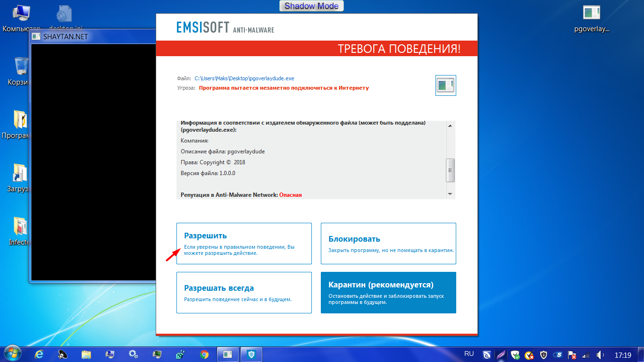Screen dimensions: 644x362
Task: Click the 'Права: Copyright © 2018' line
Action: coord(213,162)
